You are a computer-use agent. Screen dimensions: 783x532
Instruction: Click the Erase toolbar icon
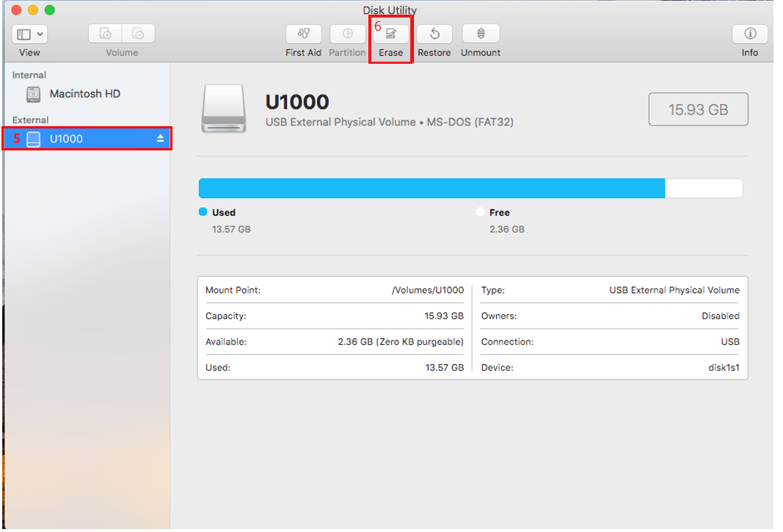pos(390,34)
